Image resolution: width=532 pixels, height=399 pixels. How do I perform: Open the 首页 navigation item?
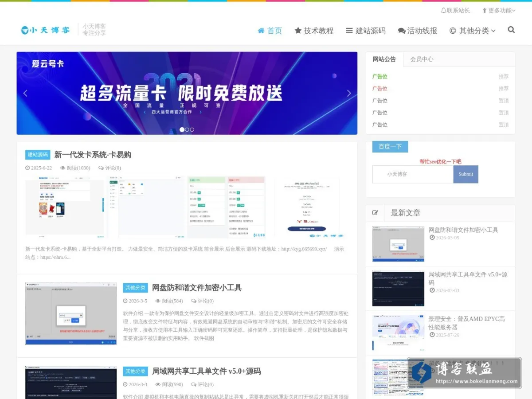pos(270,31)
